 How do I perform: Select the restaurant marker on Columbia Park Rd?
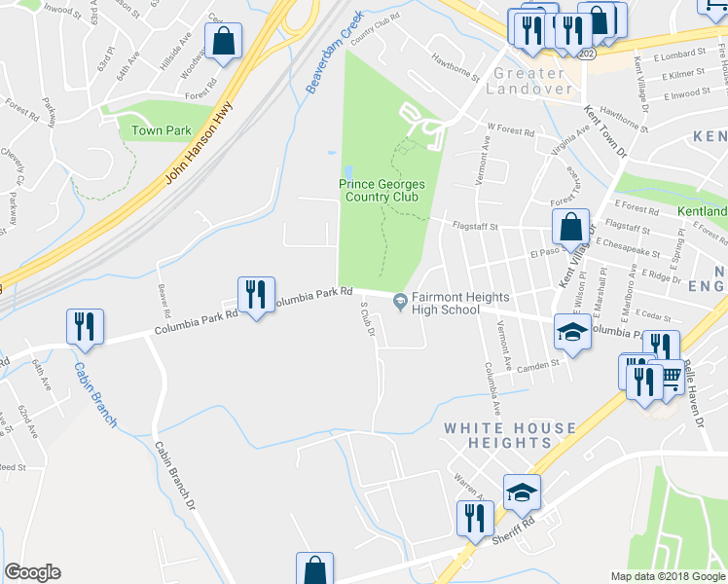(x=256, y=297)
